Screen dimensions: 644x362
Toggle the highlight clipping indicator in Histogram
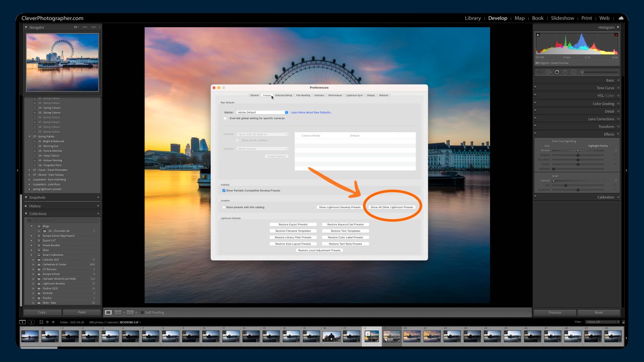coord(616,35)
